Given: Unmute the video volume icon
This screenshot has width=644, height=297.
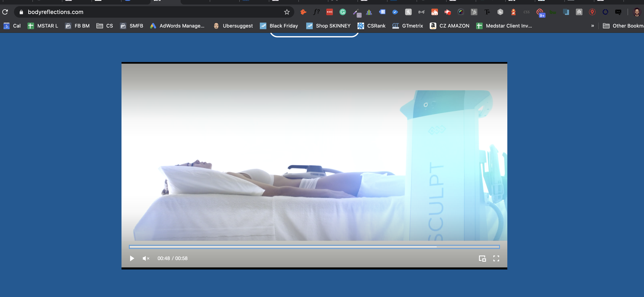Looking at the screenshot, I should pyautogui.click(x=146, y=258).
